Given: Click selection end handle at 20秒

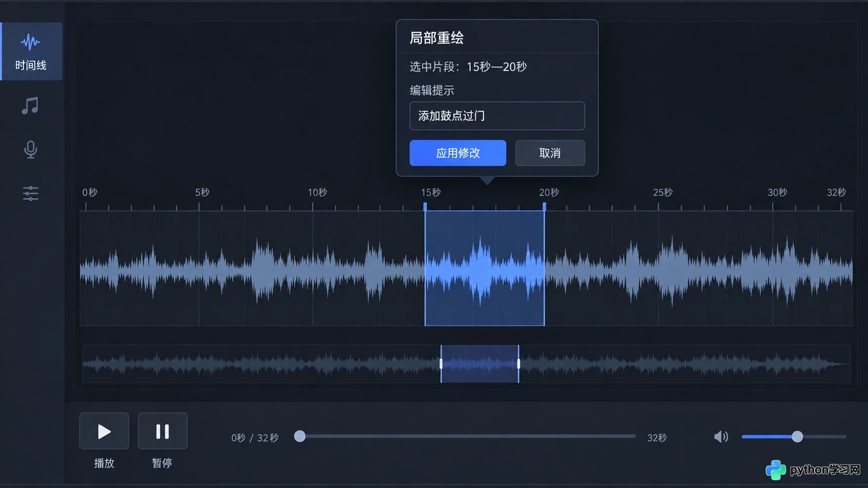Looking at the screenshot, I should [x=544, y=206].
